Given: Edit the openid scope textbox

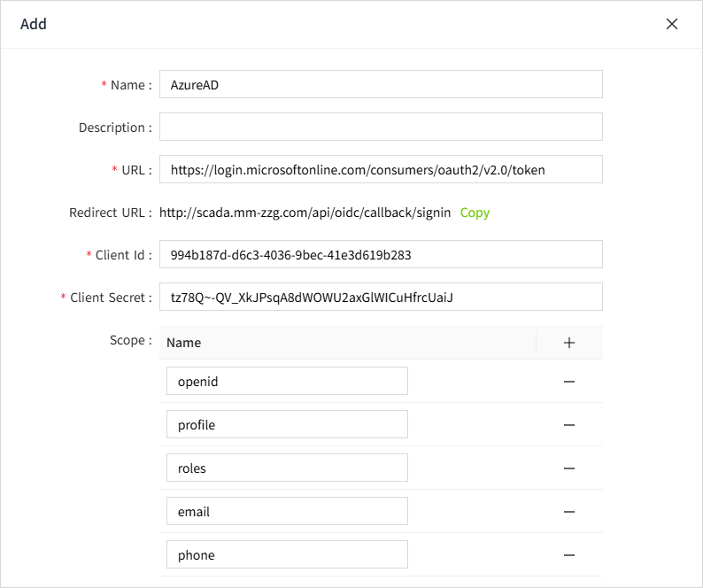Looking at the screenshot, I should point(287,382).
